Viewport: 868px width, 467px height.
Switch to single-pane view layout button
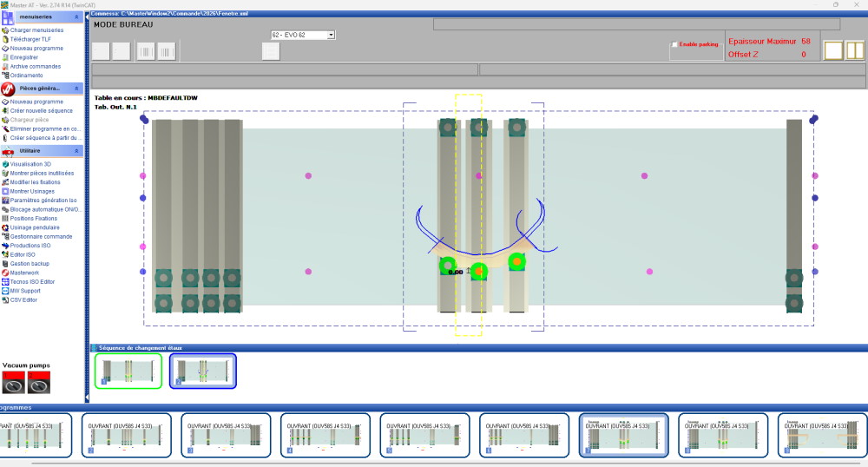pos(833,51)
